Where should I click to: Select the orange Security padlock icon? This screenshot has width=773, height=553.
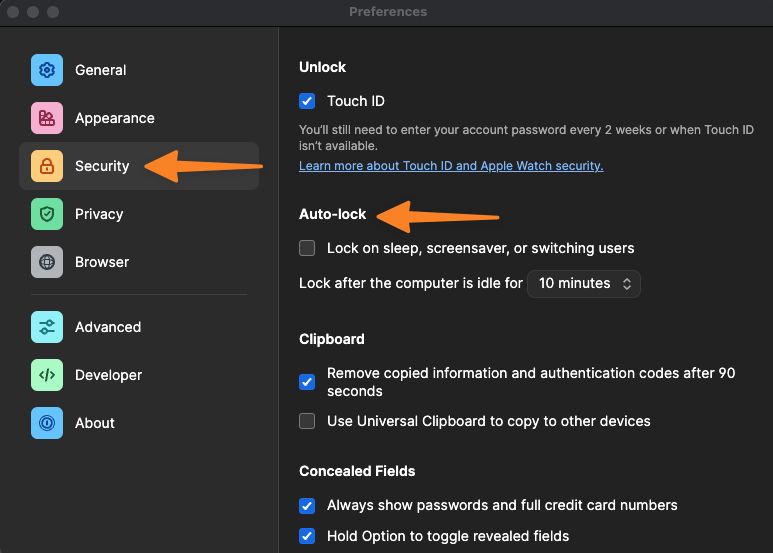tap(47, 166)
